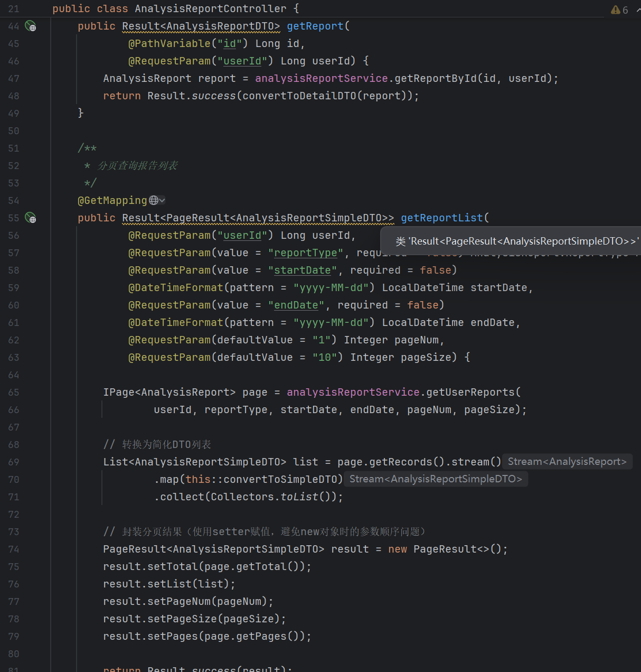Viewport: 641px width, 672px height.
Task: Click the getReportById call on line 47
Action: pos(436,79)
